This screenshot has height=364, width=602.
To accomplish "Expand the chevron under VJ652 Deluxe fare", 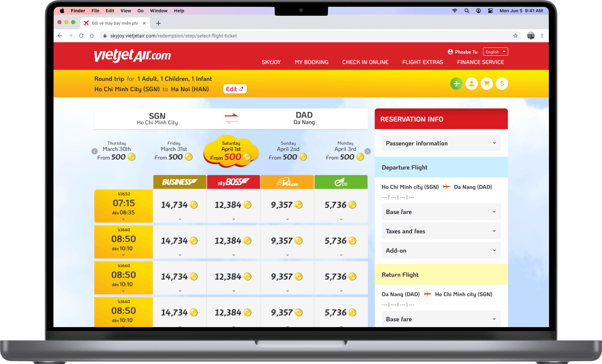I will 287,219.
